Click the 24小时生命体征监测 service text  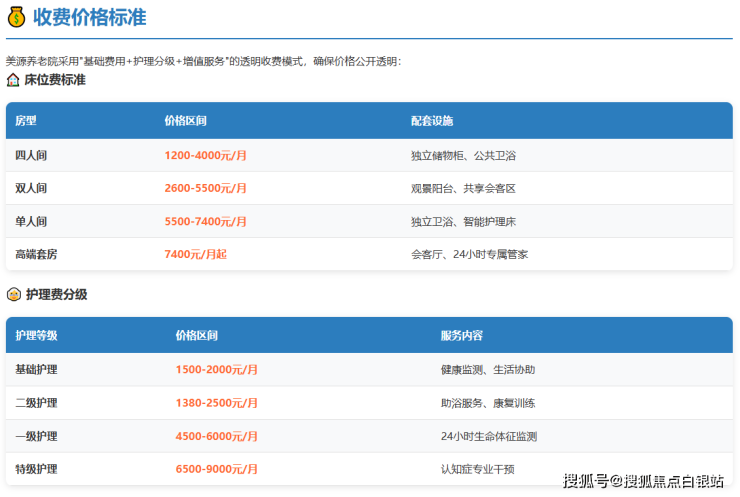tap(488, 436)
